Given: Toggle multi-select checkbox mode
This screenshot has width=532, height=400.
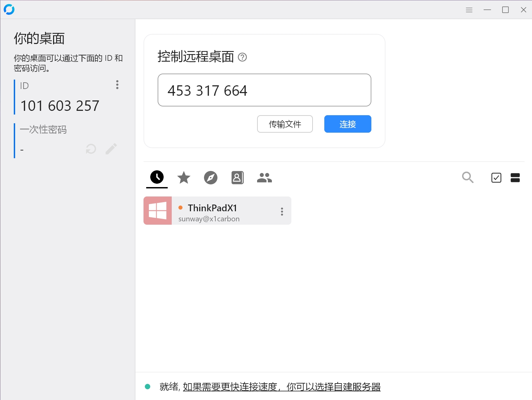Looking at the screenshot, I should [x=496, y=178].
